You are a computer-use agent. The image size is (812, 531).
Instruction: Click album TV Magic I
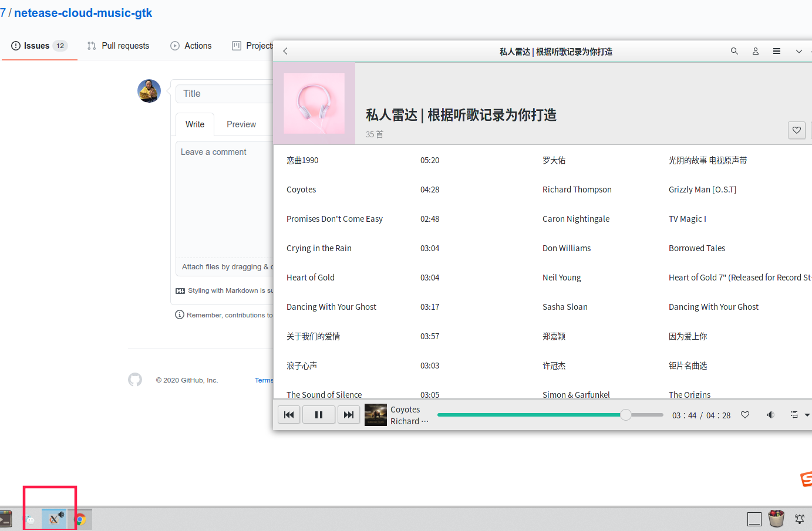pyautogui.click(x=688, y=219)
